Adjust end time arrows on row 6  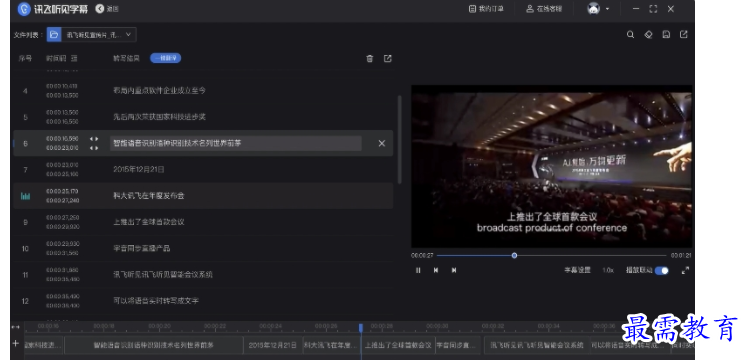click(94, 148)
